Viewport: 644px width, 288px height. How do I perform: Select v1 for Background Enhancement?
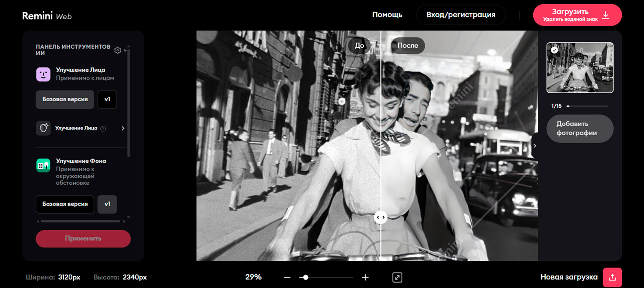coord(107,204)
